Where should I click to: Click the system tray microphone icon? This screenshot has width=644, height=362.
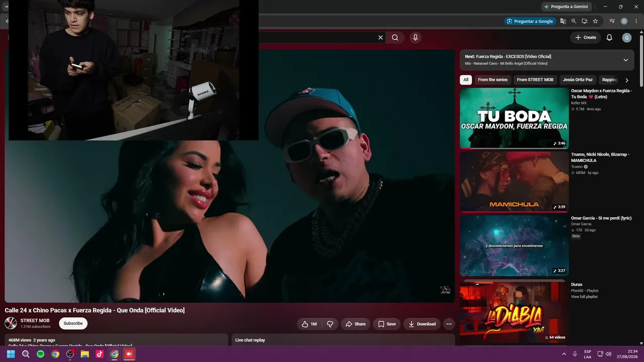click(x=575, y=354)
